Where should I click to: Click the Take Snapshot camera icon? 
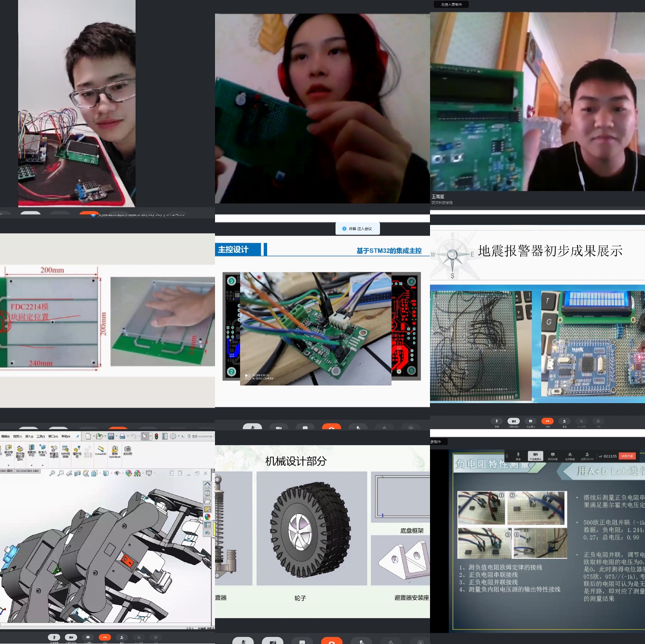128,450
